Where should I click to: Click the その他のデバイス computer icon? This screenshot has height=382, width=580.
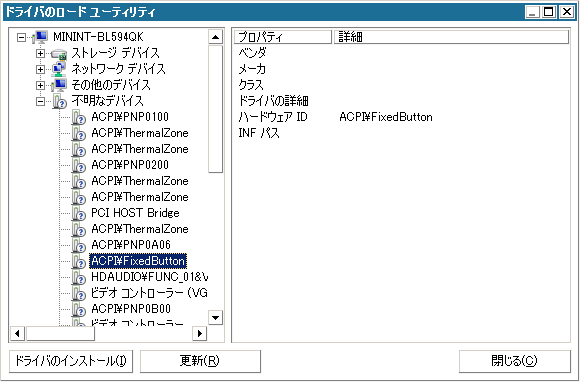[59, 85]
